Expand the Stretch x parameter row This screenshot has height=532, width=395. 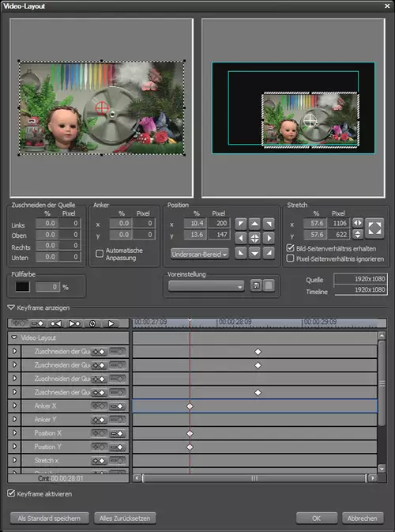point(14,460)
